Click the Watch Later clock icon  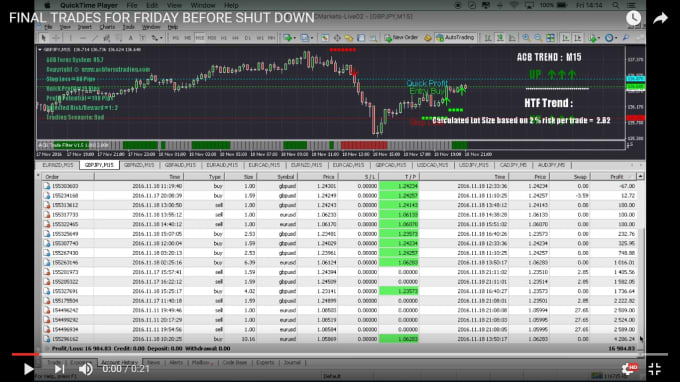coord(634,18)
